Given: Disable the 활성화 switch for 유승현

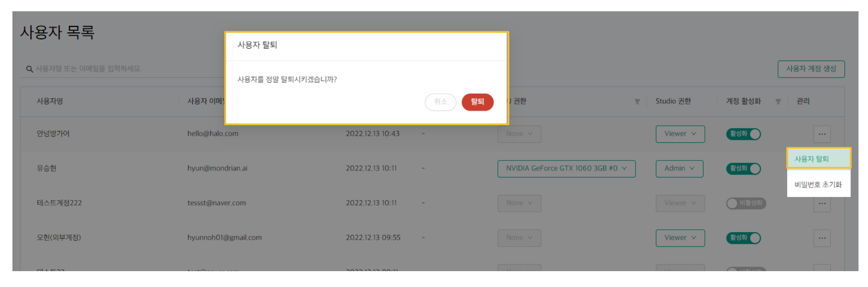Looking at the screenshot, I should coord(743,169).
